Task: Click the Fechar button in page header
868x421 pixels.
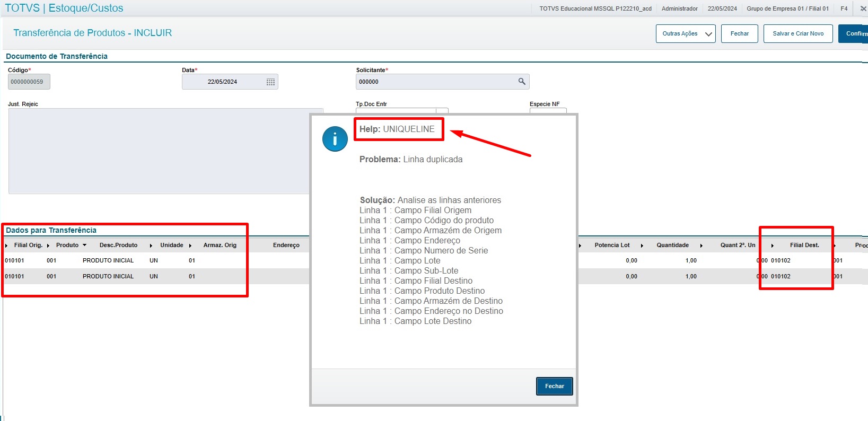Action: click(740, 33)
